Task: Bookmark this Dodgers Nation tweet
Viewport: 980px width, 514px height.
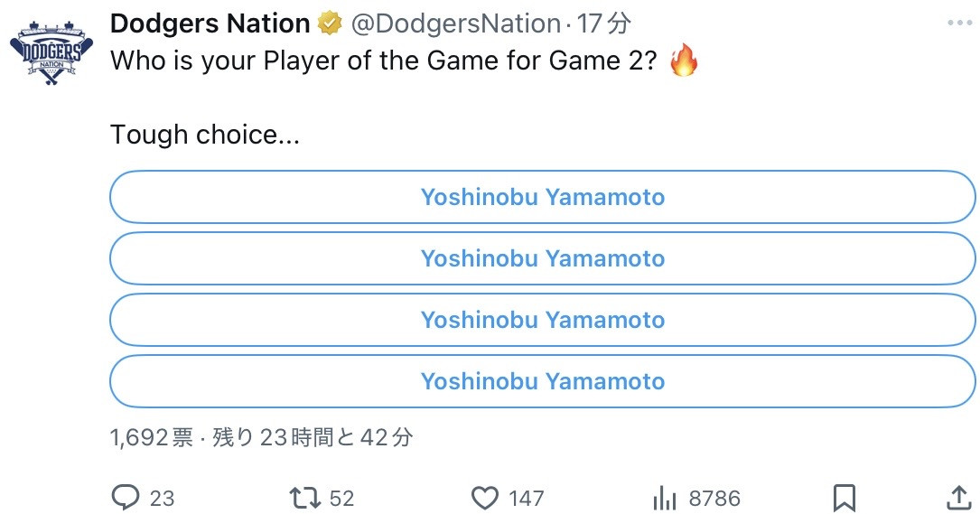Action: click(x=844, y=498)
